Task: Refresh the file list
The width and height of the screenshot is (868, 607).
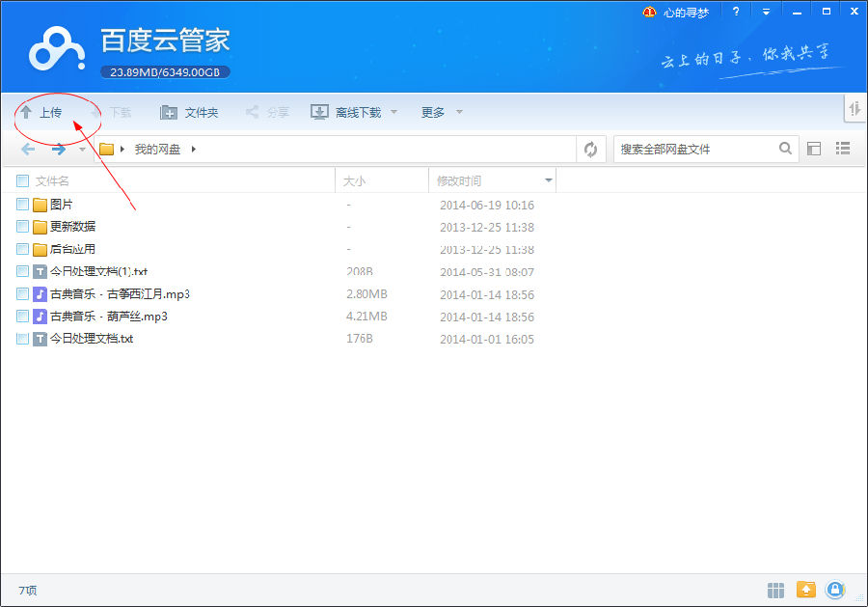Action: click(x=590, y=149)
